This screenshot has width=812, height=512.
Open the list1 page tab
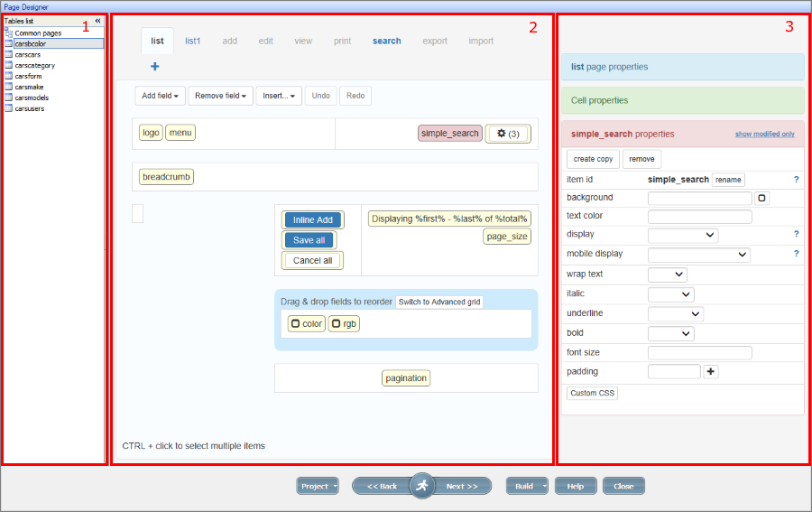[193, 41]
